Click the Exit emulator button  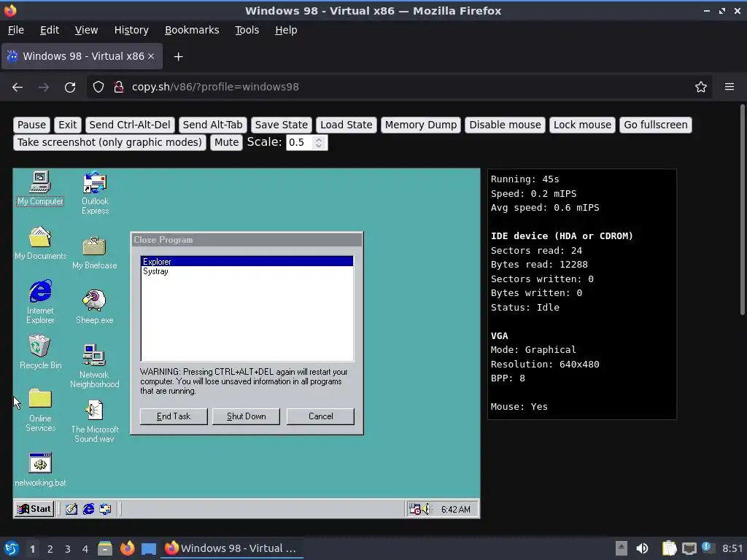(68, 125)
